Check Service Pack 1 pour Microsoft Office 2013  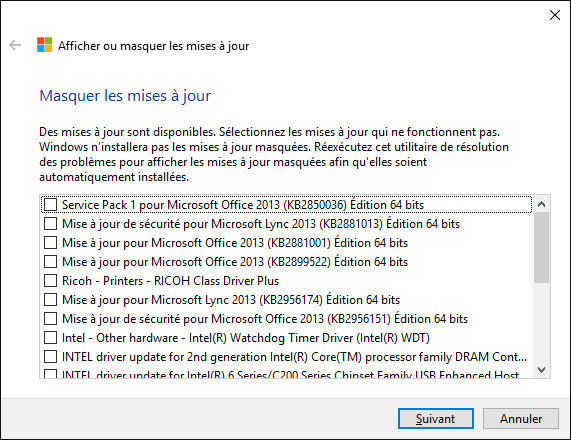pyautogui.click(x=50, y=205)
